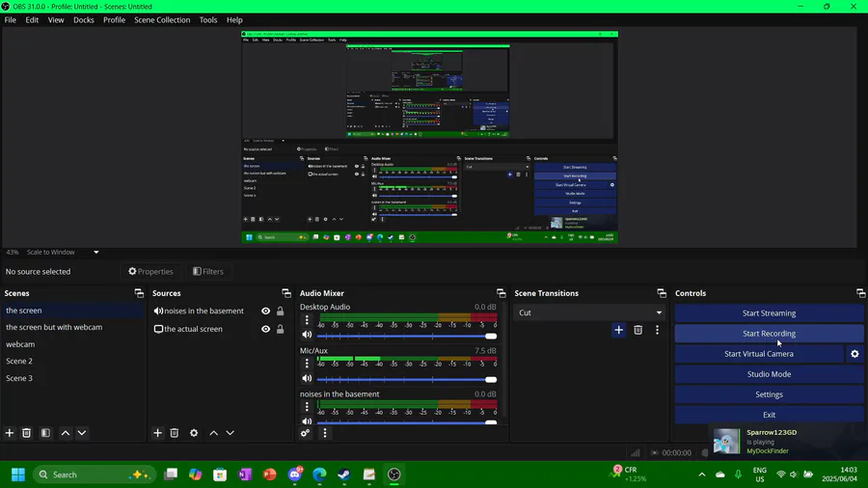Screen dimensions: 868x488
Task: Click the Windows Start button
Action: point(18,474)
